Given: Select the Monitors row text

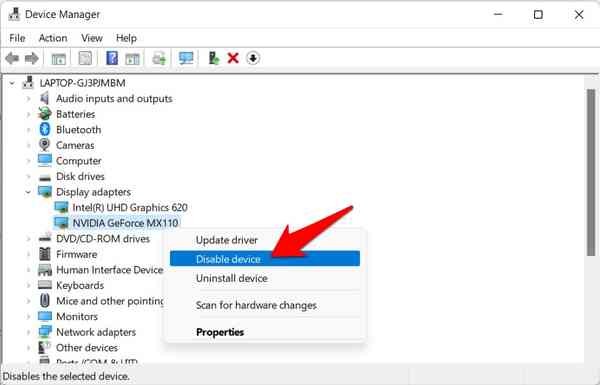Looking at the screenshot, I should click(77, 316).
